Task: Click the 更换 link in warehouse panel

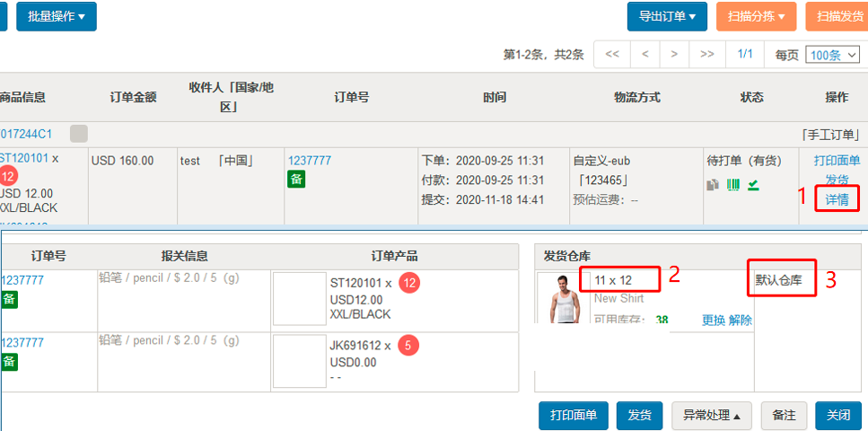Action: [713, 321]
